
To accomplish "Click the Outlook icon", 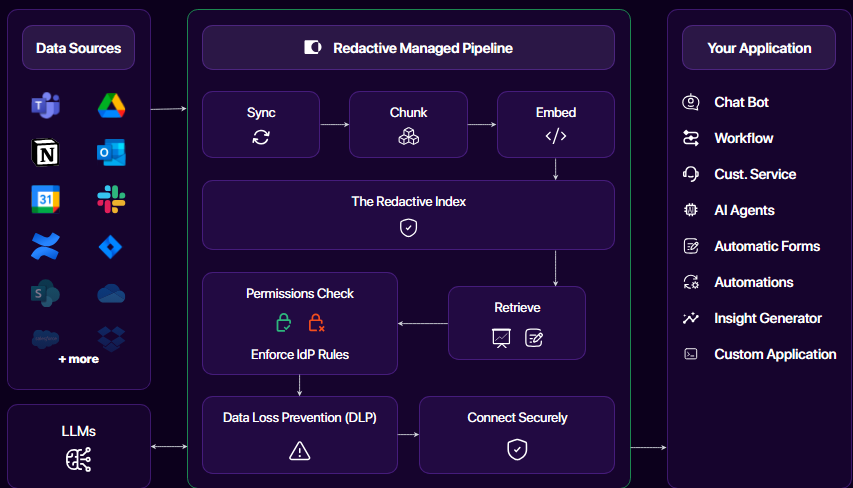I will (111, 152).
